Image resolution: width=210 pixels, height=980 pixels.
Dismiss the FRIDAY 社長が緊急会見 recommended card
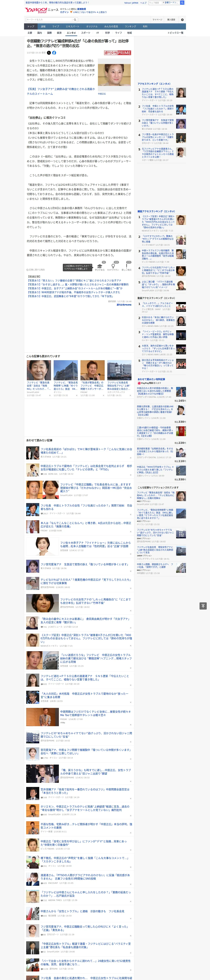coord(103,395)
